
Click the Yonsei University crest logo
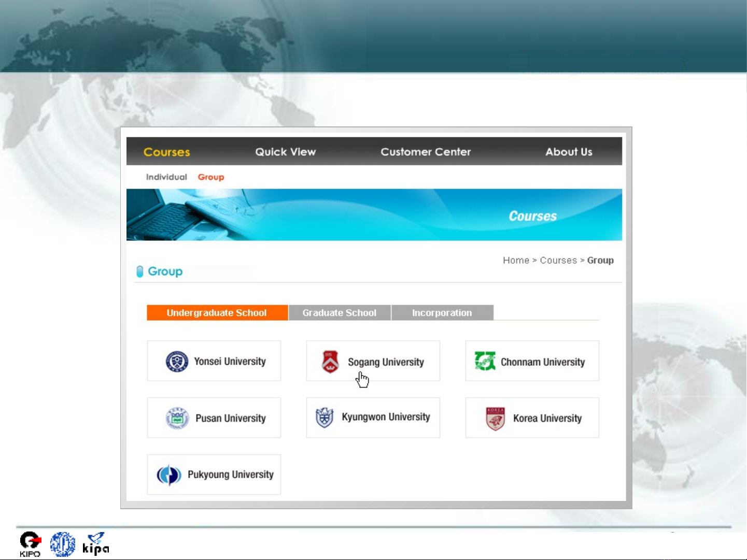[177, 362]
